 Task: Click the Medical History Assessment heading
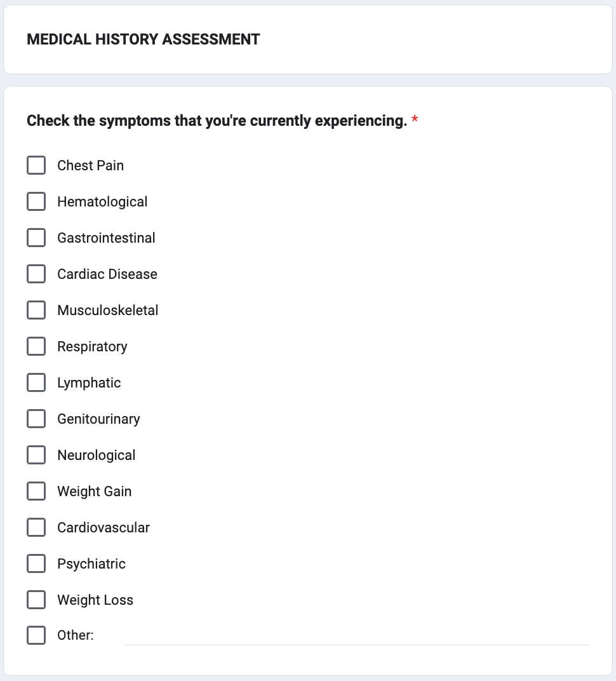coord(144,39)
